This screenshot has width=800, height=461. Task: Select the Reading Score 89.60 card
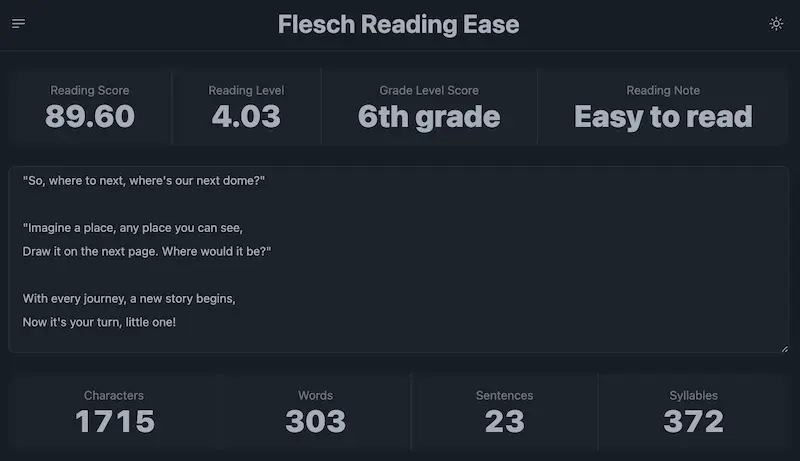click(x=90, y=107)
